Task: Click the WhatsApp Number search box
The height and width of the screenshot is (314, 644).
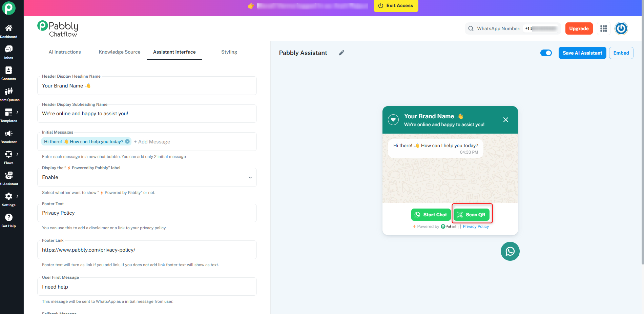Action: (x=513, y=28)
